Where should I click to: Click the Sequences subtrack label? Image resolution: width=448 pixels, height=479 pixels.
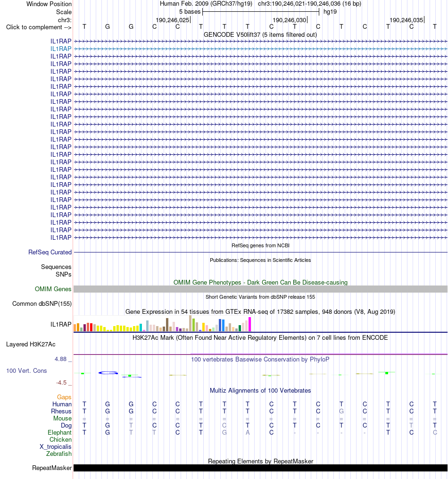[x=56, y=267]
